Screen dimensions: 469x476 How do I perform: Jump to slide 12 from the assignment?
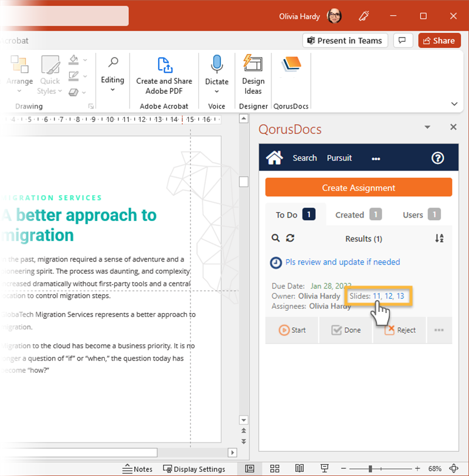[x=389, y=296]
